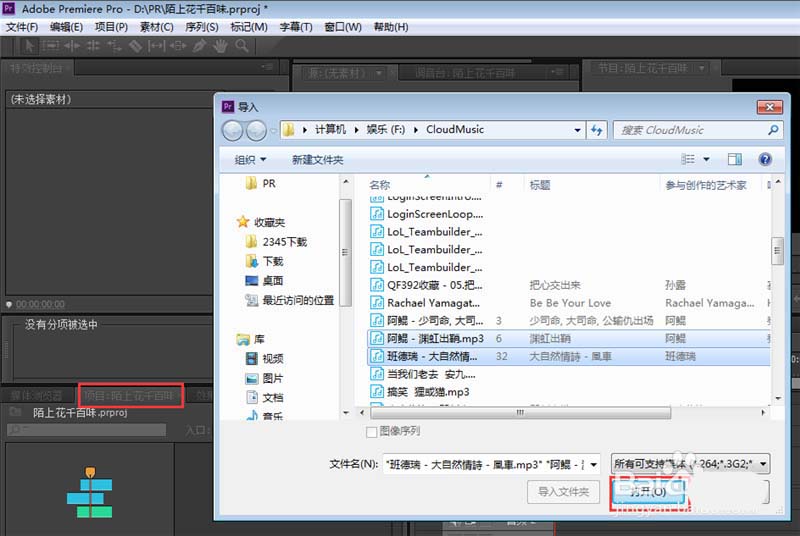Select the Track Select tool
Viewport: 800px width, 536px height.
pyautogui.click(x=50, y=46)
